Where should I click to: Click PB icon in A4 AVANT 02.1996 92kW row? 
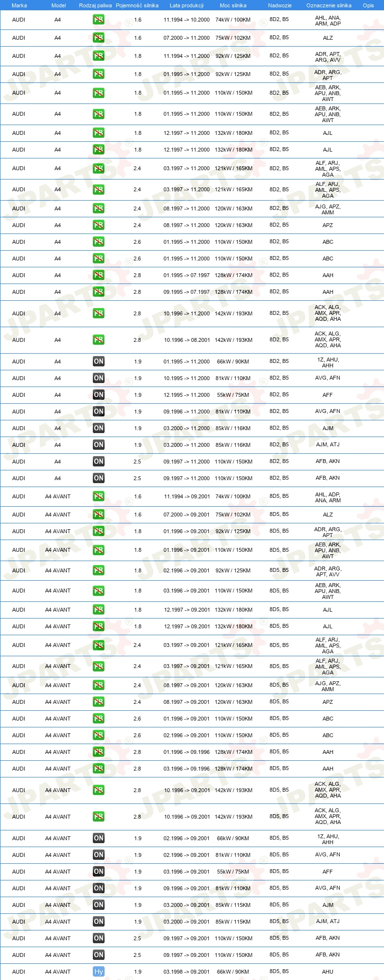pos(98,570)
